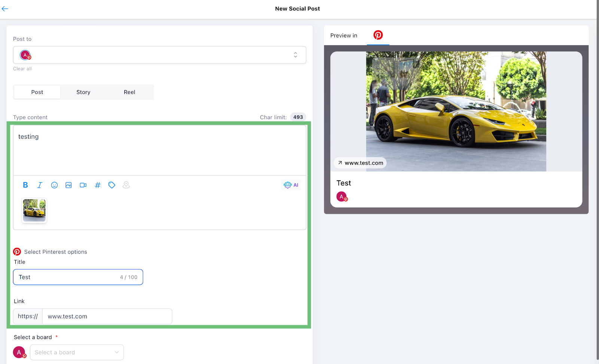Click the location pin icon
The image size is (599, 364).
pyautogui.click(x=126, y=185)
